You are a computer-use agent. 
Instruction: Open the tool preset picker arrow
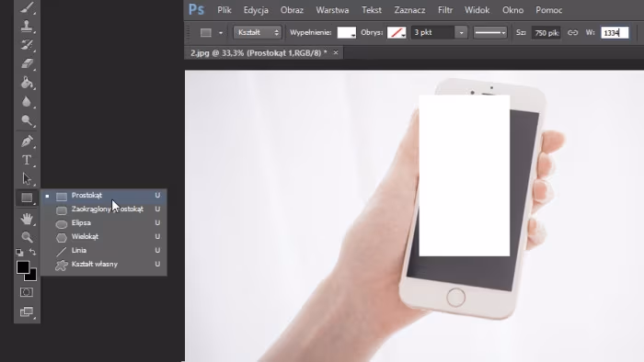coord(221,33)
